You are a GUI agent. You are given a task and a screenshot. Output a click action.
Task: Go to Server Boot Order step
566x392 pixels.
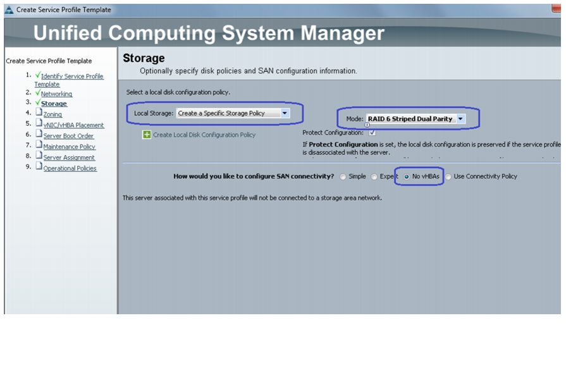[68, 136]
